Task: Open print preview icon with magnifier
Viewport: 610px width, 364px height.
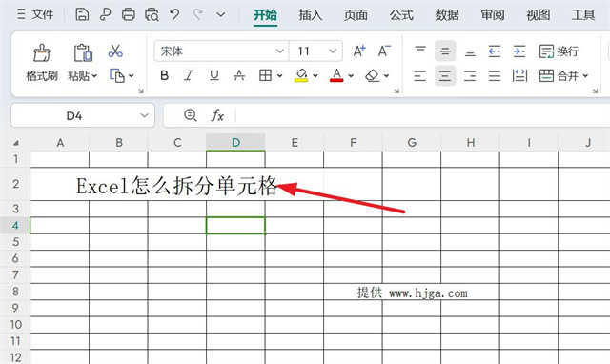Action: point(152,15)
